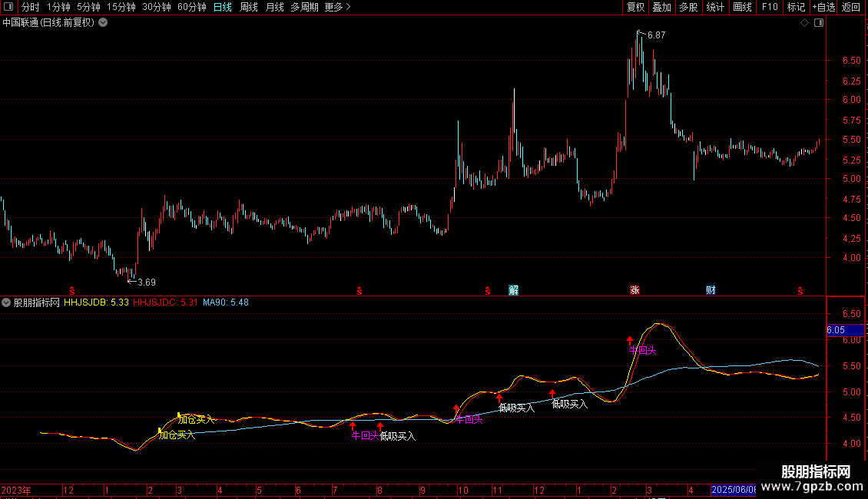Toggle the left sidebar panel icon
Image resolution: width=868 pixels, height=499 pixels.
[8, 7]
